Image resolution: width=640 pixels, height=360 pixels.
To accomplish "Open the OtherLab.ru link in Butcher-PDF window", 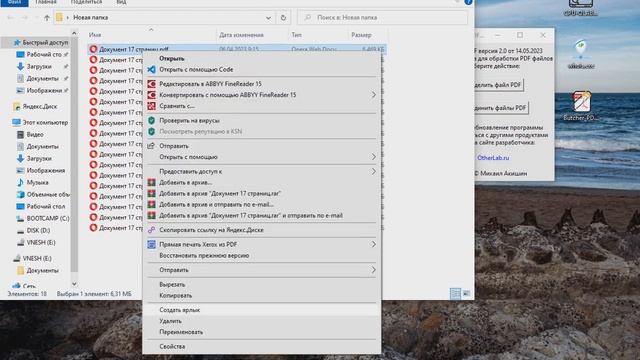I will (x=493, y=158).
